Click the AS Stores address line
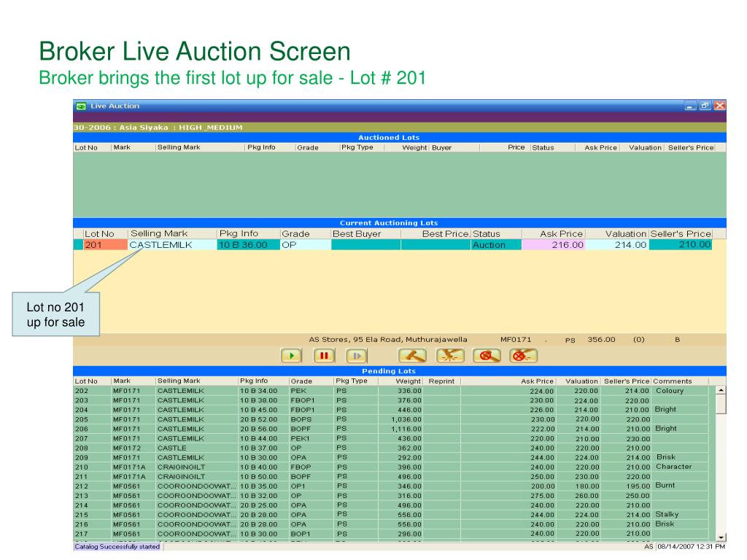The image size is (747, 560). [388, 340]
